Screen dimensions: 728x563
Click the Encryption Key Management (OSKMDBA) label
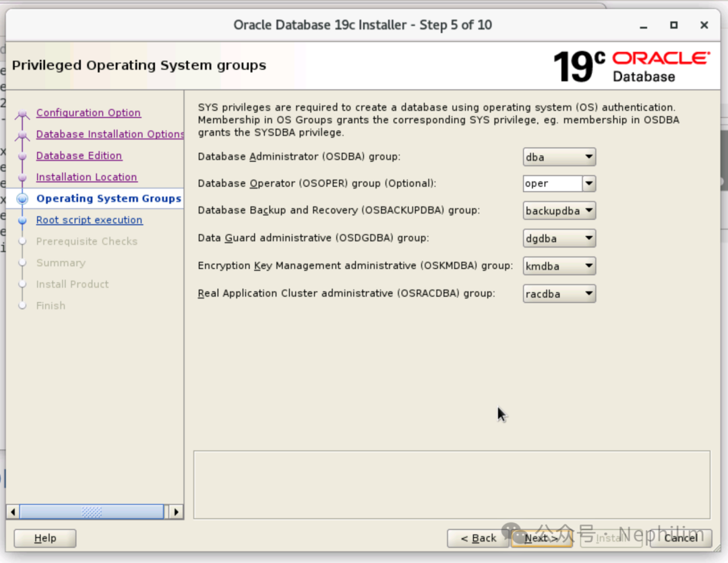tap(355, 266)
